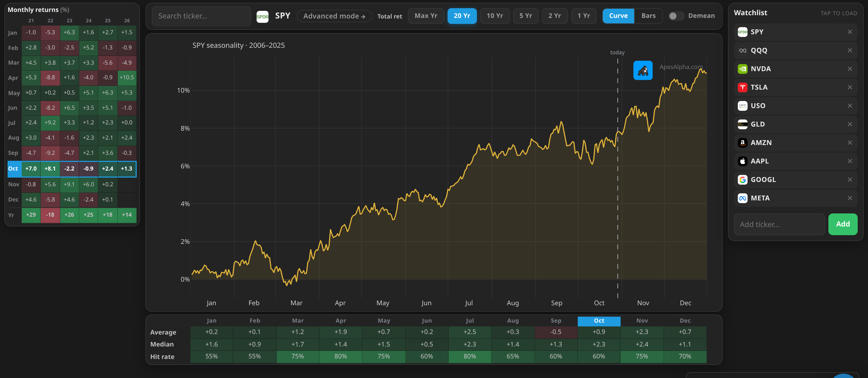Open Advanced mode
The image size is (868, 378).
334,16
